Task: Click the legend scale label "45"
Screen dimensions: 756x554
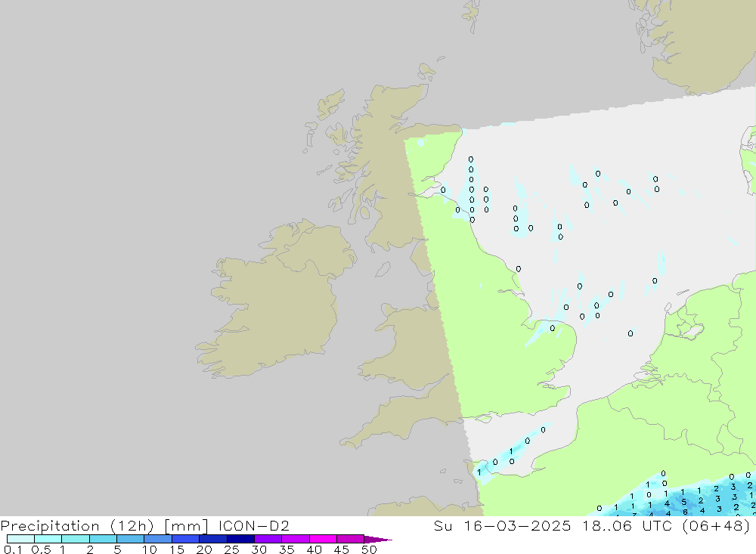Action: [342, 549]
